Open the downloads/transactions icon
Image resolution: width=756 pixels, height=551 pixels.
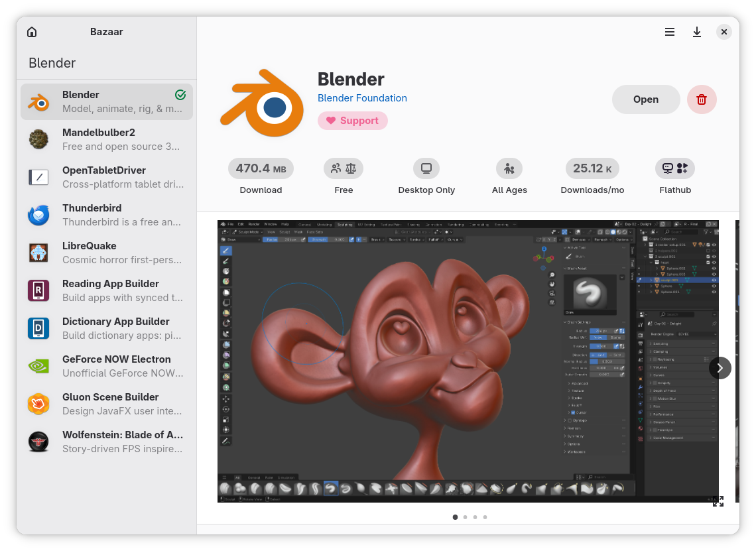697,32
